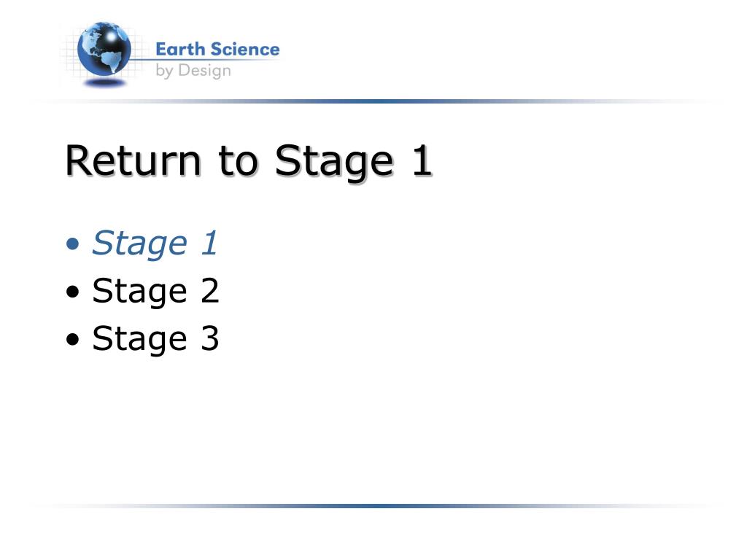Click the numeral 1 ending the title
The width and height of the screenshot is (747, 560).
coord(422,160)
